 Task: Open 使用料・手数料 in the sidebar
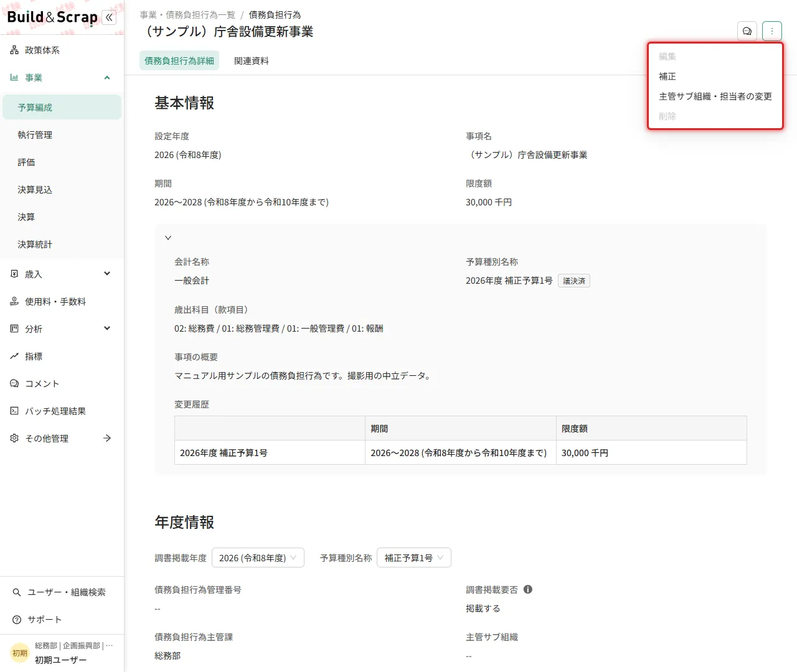tap(62, 302)
